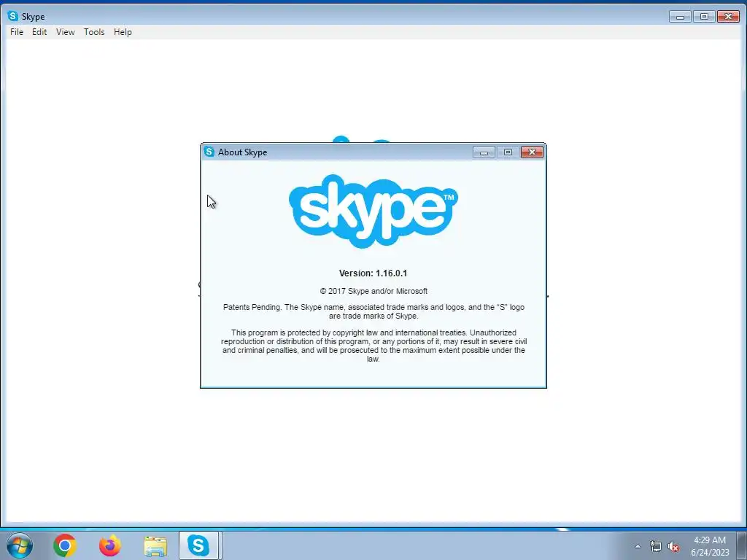
Task: Click the Skype icon in About dialog title bar
Action: coord(209,152)
